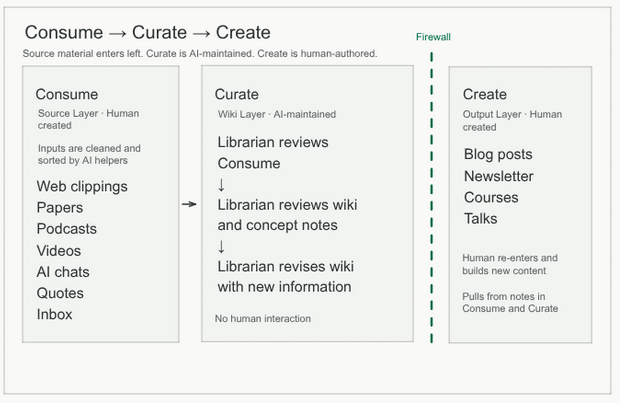Click the 'Papers' entry in Consume
The height and width of the screenshot is (403, 620).
[60, 208]
